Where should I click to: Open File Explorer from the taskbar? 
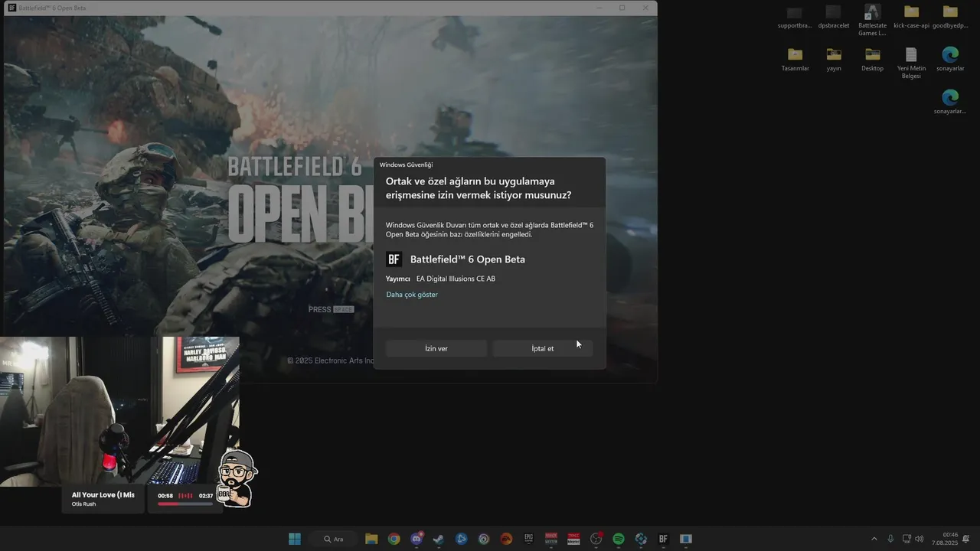(371, 539)
